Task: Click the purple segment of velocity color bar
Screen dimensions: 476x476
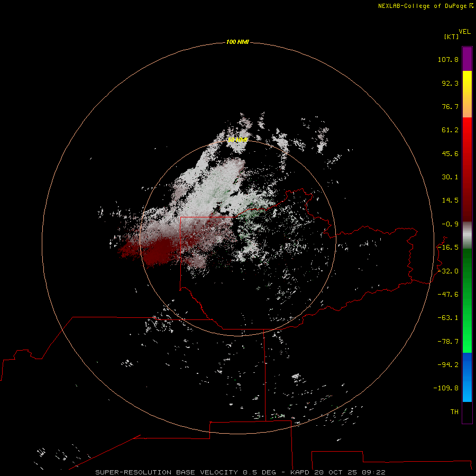Action: 467,59
